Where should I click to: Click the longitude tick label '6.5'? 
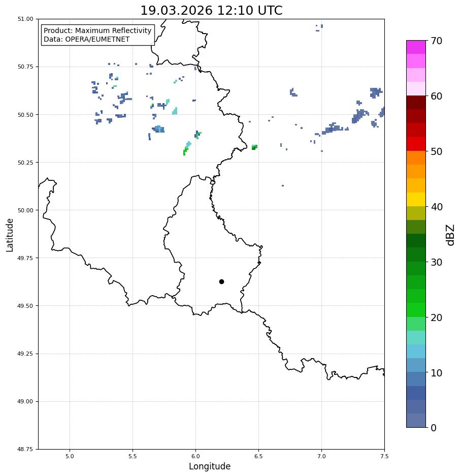click(x=258, y=456)
